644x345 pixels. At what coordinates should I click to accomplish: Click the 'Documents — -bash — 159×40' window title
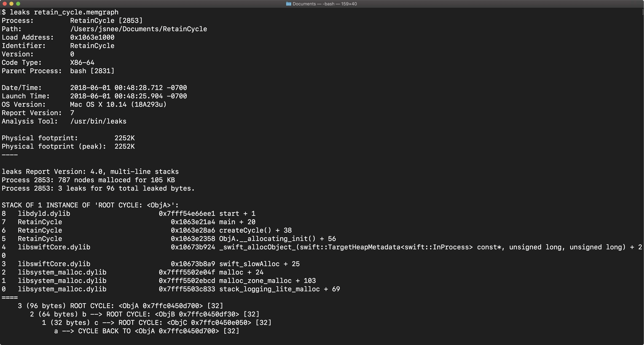tap(324, 4)
